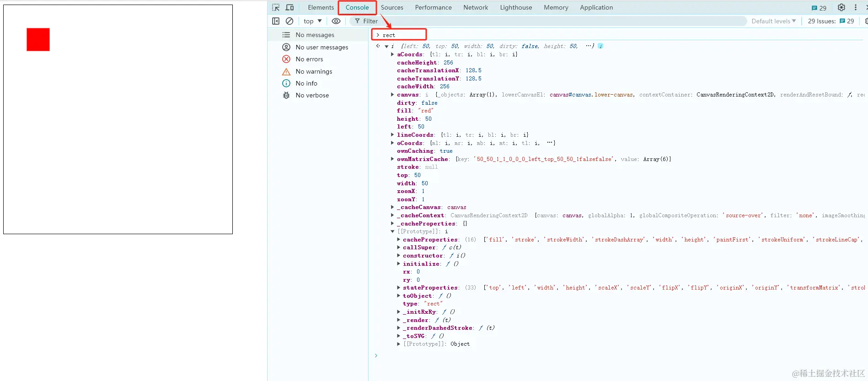Click the type: "rect" property
The width and height of the screenshot is (868, 381).
tap(423, 304)
